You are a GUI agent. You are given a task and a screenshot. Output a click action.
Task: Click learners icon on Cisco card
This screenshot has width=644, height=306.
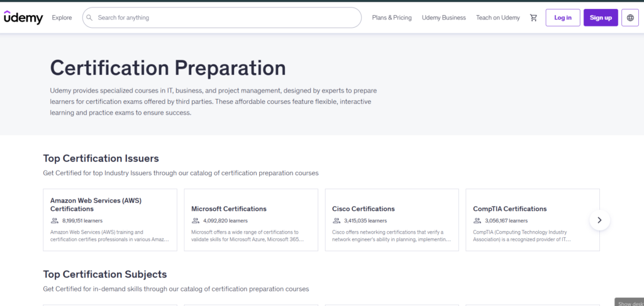pos(336,221)
